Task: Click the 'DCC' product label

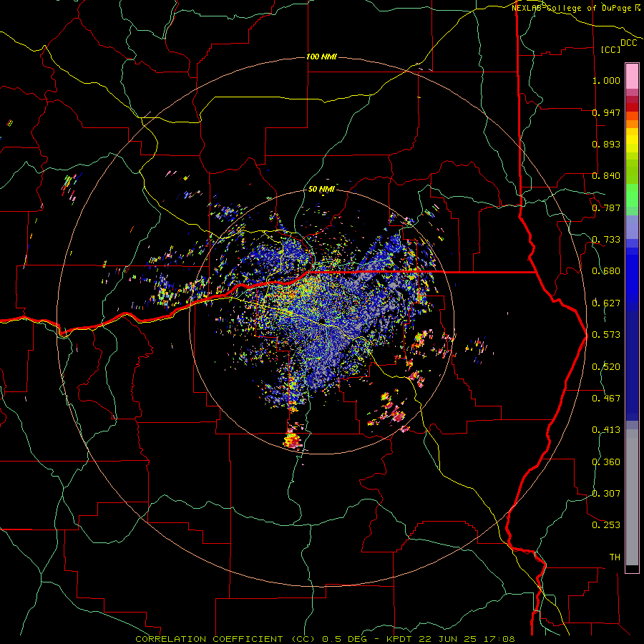Action: coord(628,43)
